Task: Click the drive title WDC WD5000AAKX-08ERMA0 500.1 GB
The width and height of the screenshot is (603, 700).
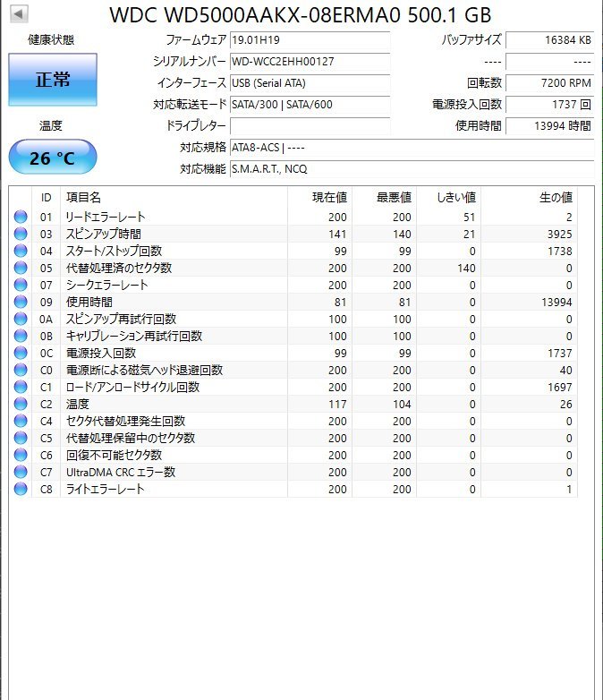Action: coord(301,15)
